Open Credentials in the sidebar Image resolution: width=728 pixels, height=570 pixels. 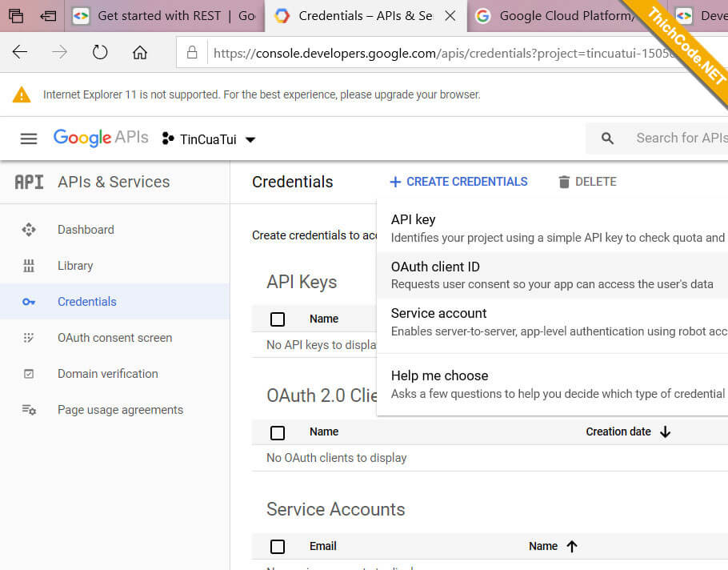tap(114, 302)
